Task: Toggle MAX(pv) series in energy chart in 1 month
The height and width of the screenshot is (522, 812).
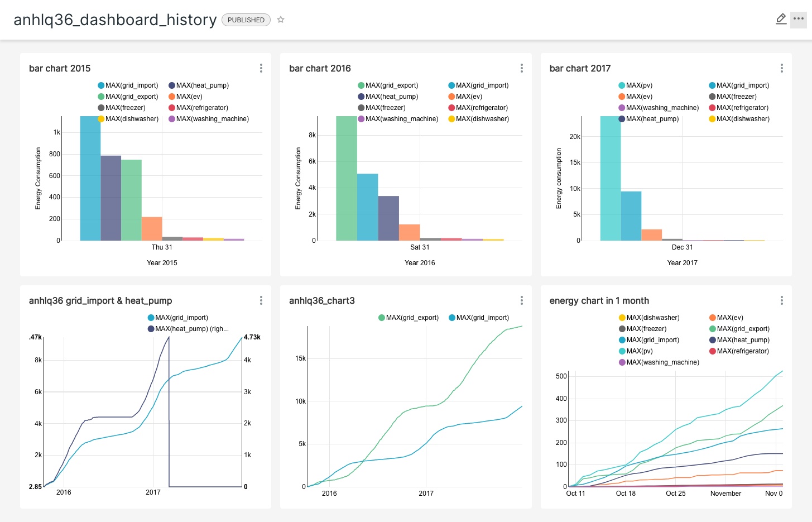Action: (636, 351)
